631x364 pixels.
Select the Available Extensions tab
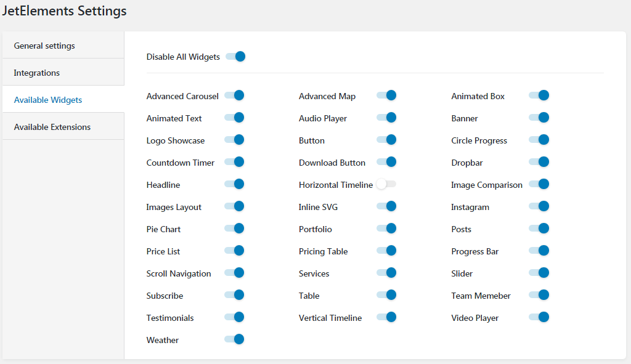pos(63,126)
